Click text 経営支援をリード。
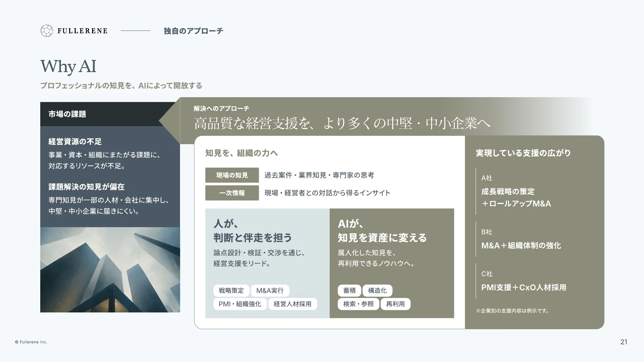This screenshot has width=644, height=362. pos(242,264)
